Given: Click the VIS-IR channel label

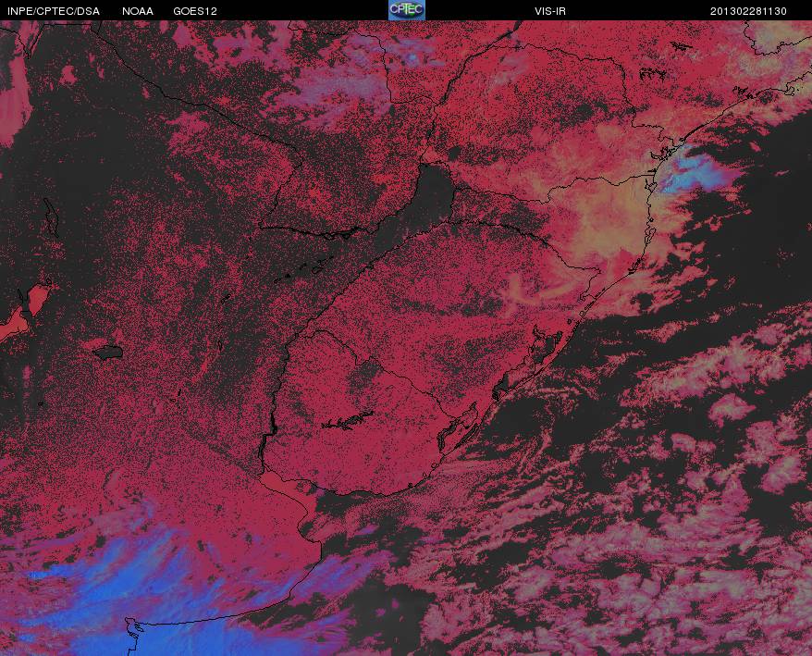Looking at the screenshot, I should (x=550, y=11).
